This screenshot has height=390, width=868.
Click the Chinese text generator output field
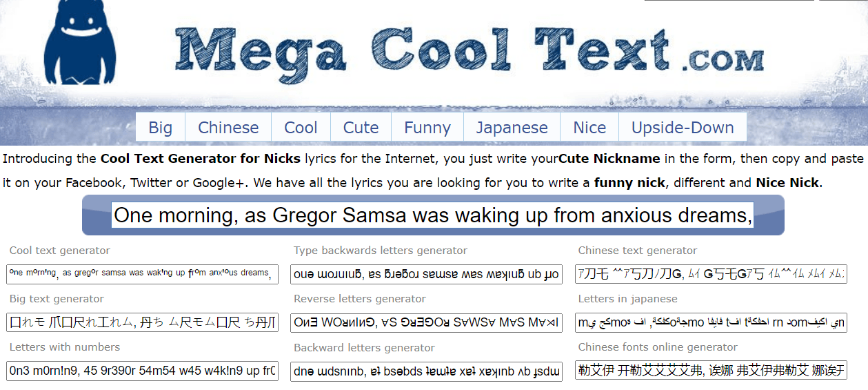point(711,274)
